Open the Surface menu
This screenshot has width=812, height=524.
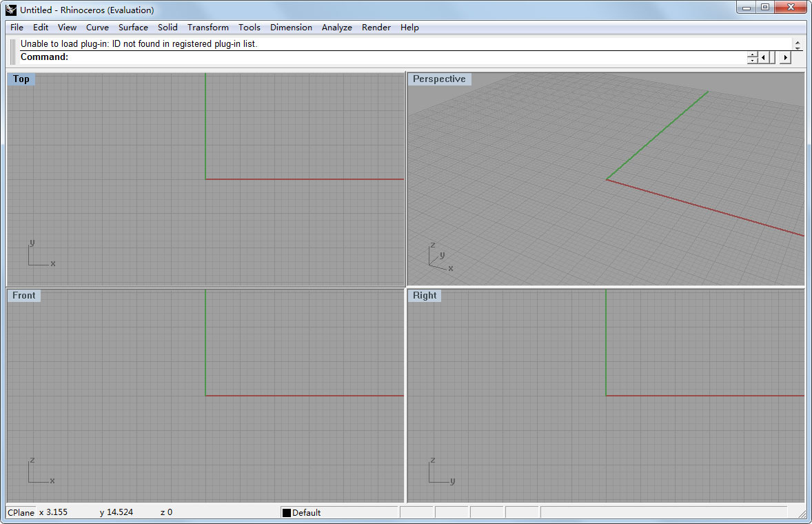[x=133, y=28]
